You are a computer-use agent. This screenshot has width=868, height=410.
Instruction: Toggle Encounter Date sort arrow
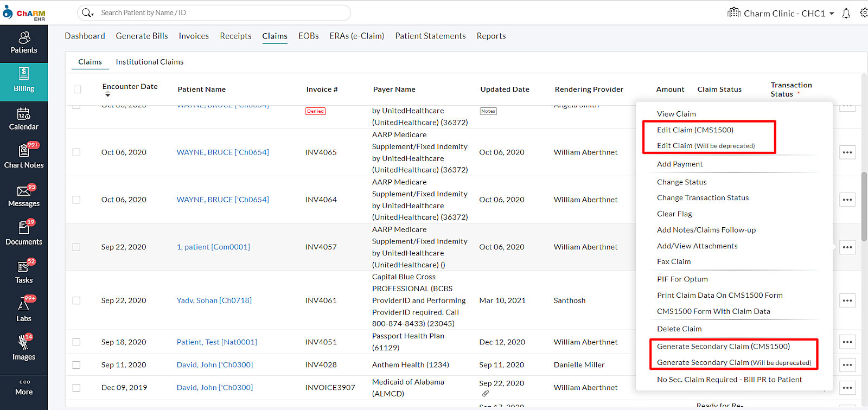(107, 95)
